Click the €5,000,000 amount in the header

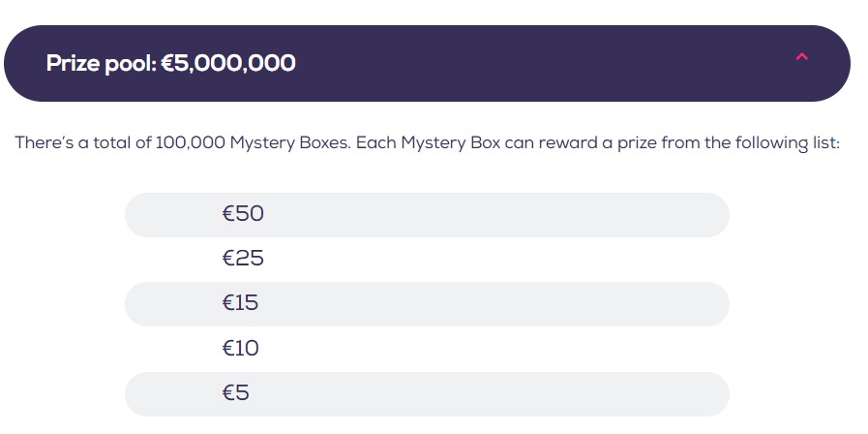[228, 64]
